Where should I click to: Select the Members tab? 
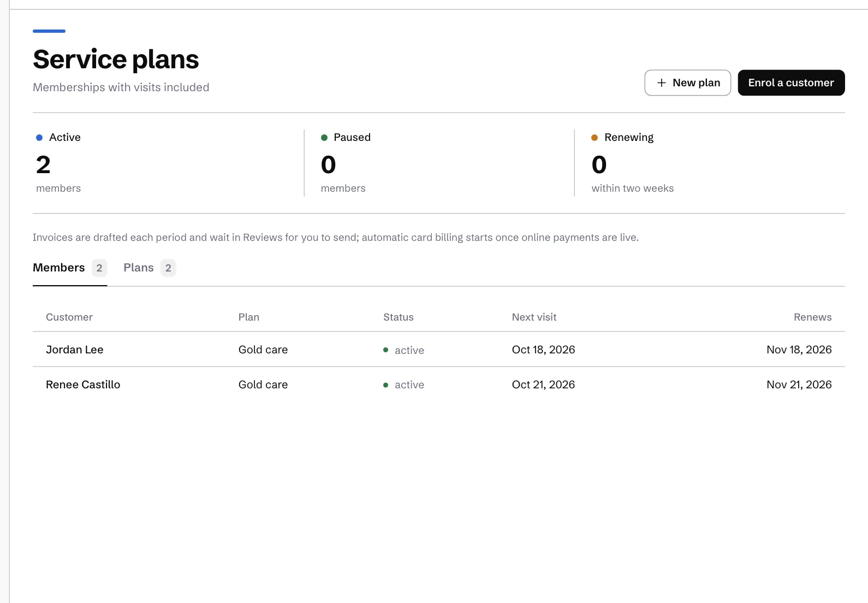click(x=70, y=268)
